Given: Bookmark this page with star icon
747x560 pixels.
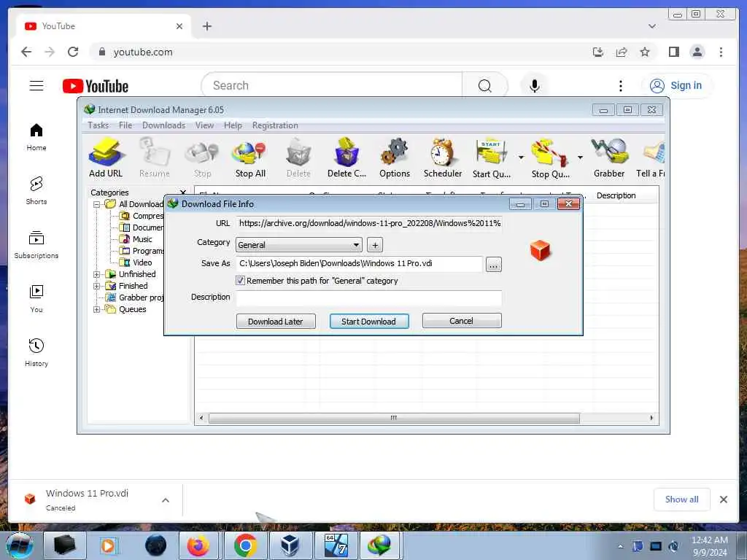Looking at the screenshot, I should [x=645, y=52].
